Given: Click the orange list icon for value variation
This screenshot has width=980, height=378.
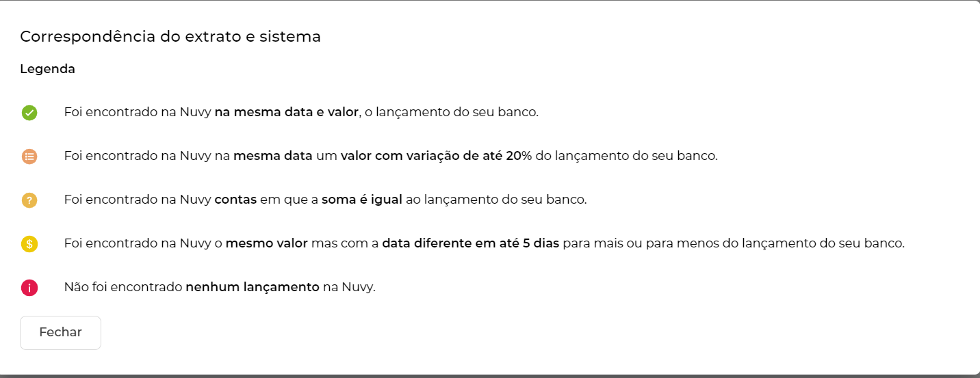Looking at the screenshot, I should (x=29, y=157).
